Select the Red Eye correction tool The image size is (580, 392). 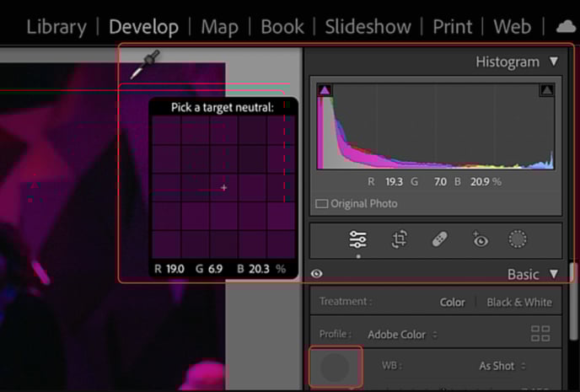pos(481,239)
